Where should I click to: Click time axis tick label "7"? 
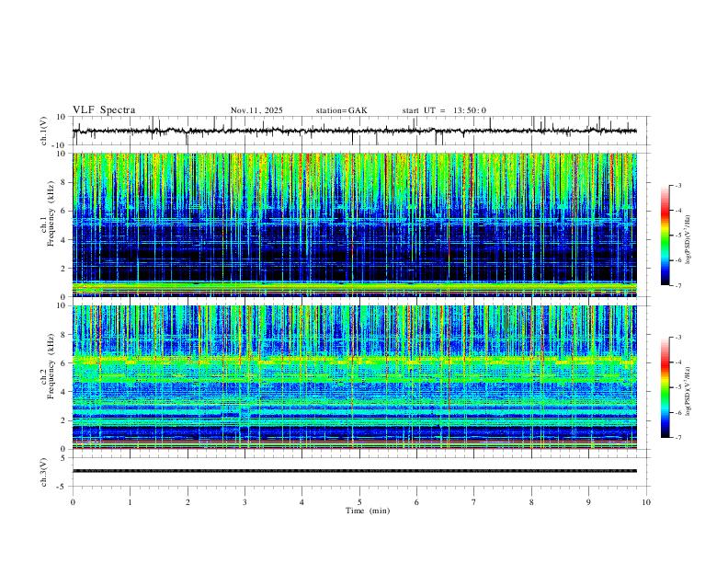tap(474, 502)
